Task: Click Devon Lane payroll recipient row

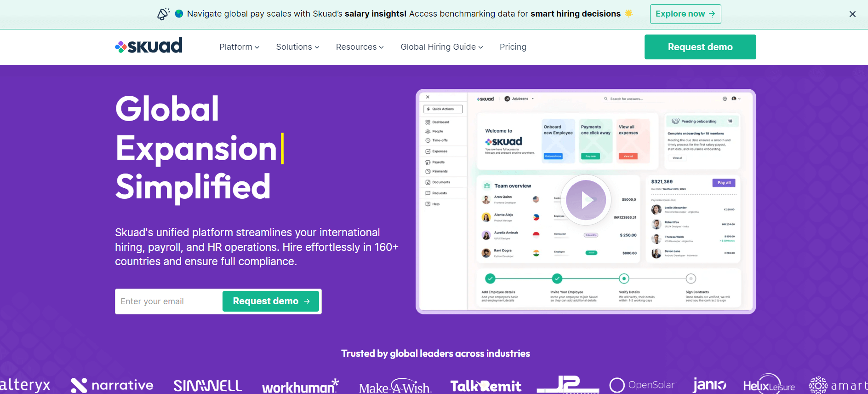Action: tap(693, 253)
